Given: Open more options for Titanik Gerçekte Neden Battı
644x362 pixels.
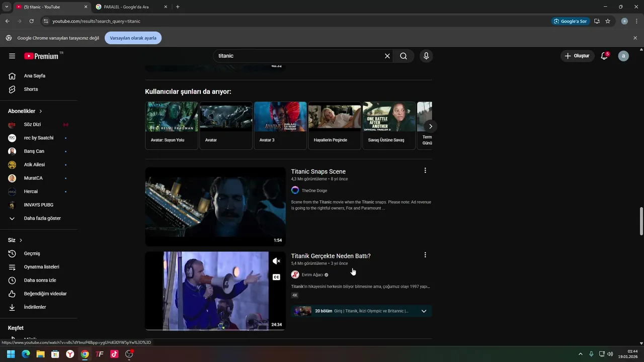Looking at the screenshot, I should coord(425,255).
